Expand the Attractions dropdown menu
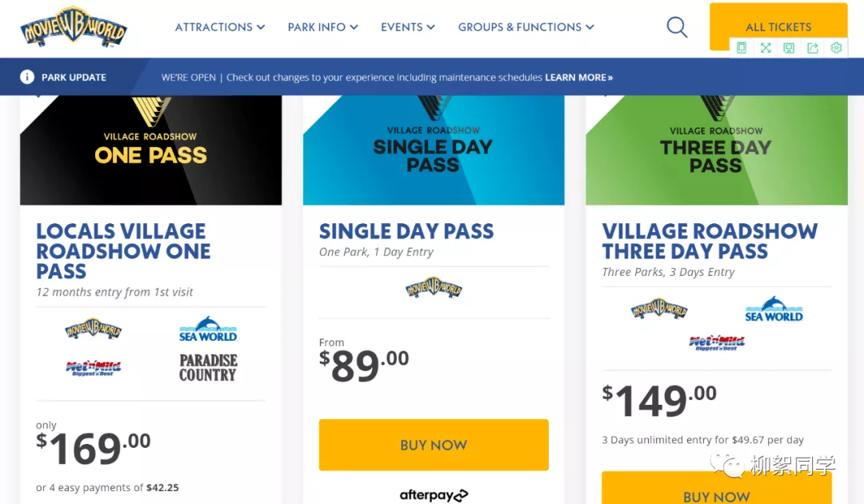Image resolution: width=864 pixels, height=504 pixels. point(220,27)
